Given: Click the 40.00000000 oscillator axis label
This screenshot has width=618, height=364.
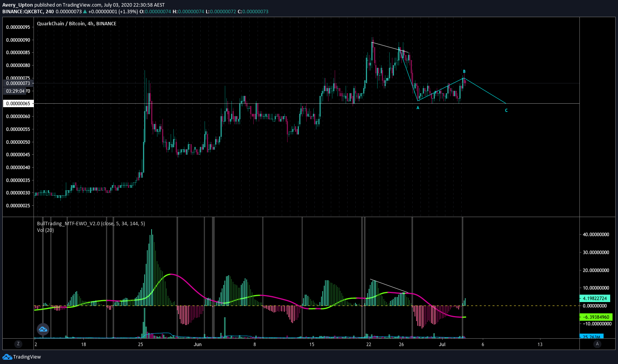Looking at the screenshot, I should [x=596, y=235].
